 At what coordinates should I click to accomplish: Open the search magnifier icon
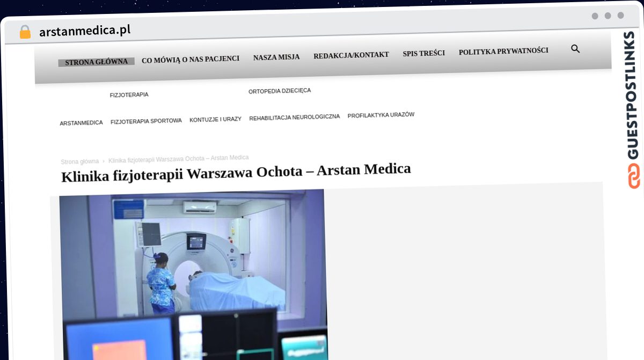575,49
